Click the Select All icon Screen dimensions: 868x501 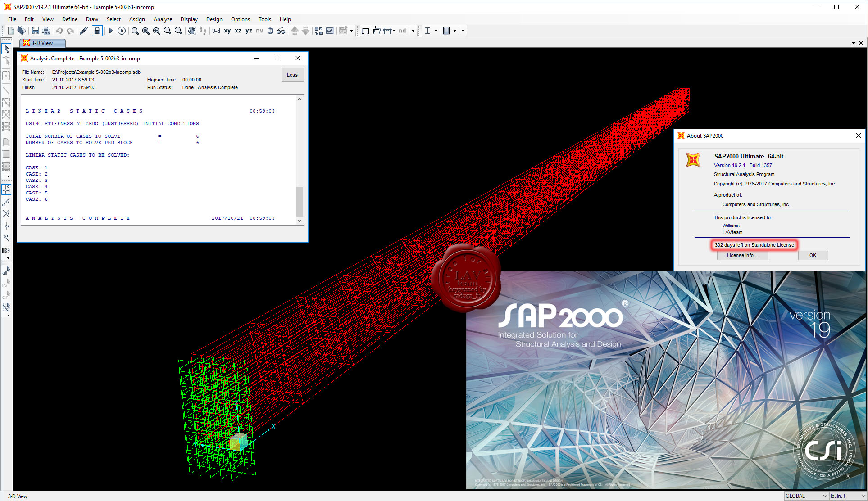[6, 271]
